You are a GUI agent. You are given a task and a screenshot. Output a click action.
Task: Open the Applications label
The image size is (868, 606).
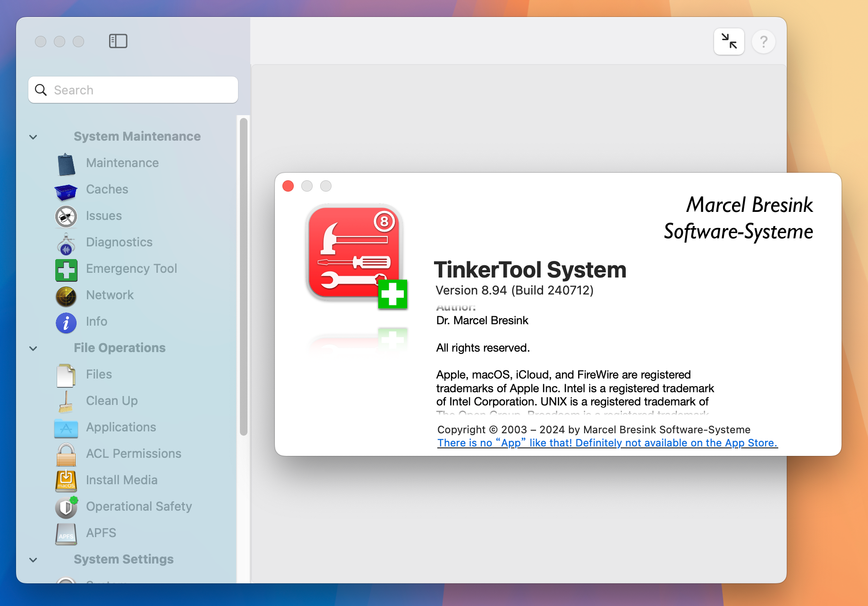121,427
